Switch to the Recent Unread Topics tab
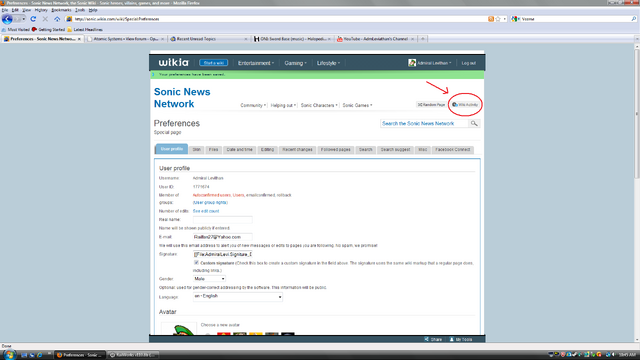Image resolution: width=640 pixels, height=360 pixels. click(x=209, y=39)
